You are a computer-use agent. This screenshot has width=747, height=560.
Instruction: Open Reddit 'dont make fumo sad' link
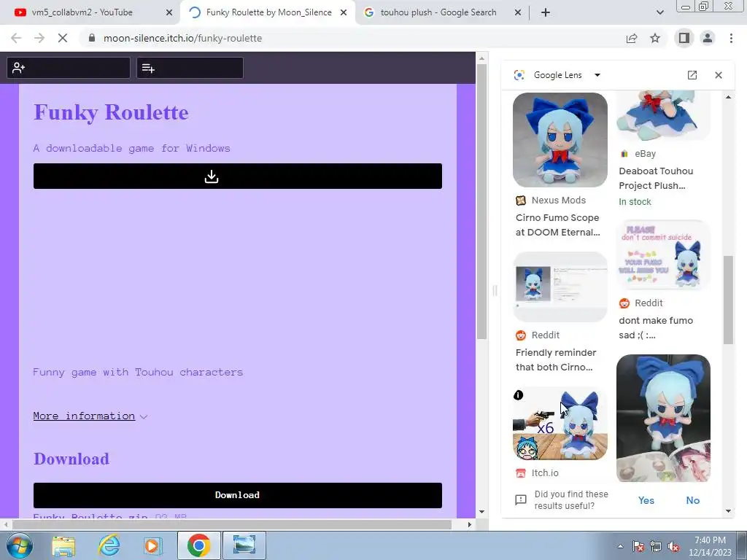[656, 327]
